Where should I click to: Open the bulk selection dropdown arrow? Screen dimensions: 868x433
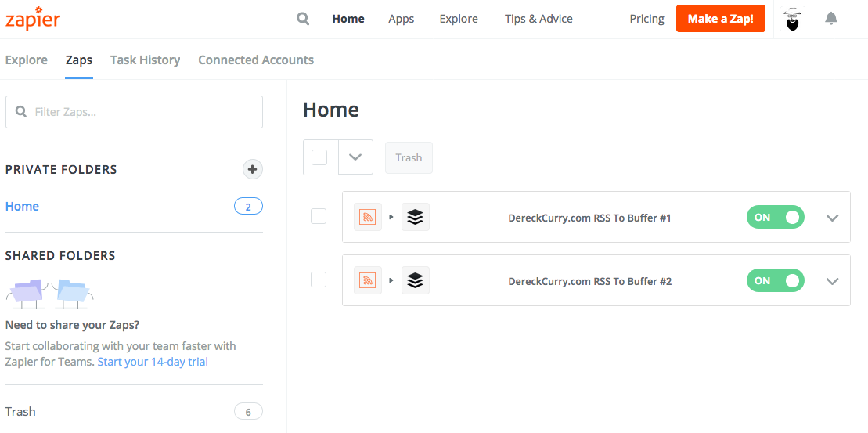pos(355,158)
